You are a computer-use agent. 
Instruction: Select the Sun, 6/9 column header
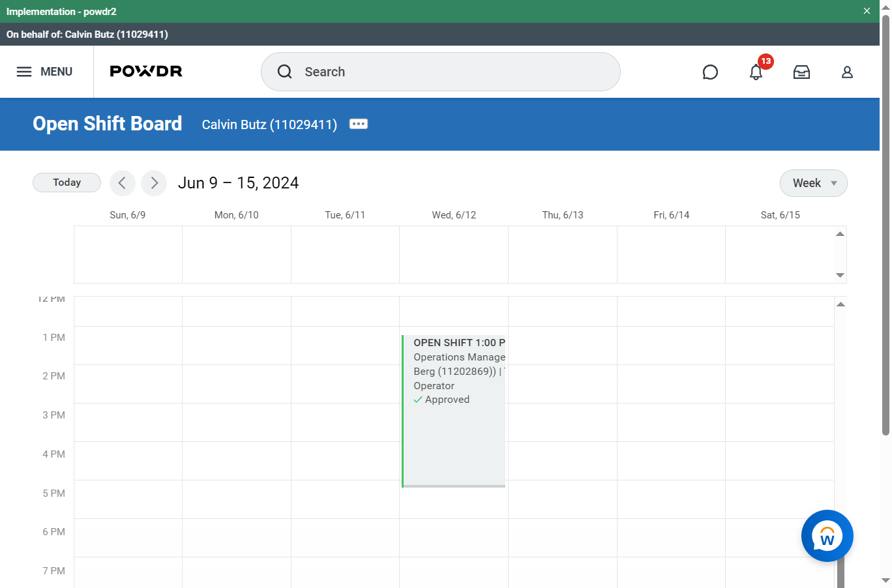point(128,215)
